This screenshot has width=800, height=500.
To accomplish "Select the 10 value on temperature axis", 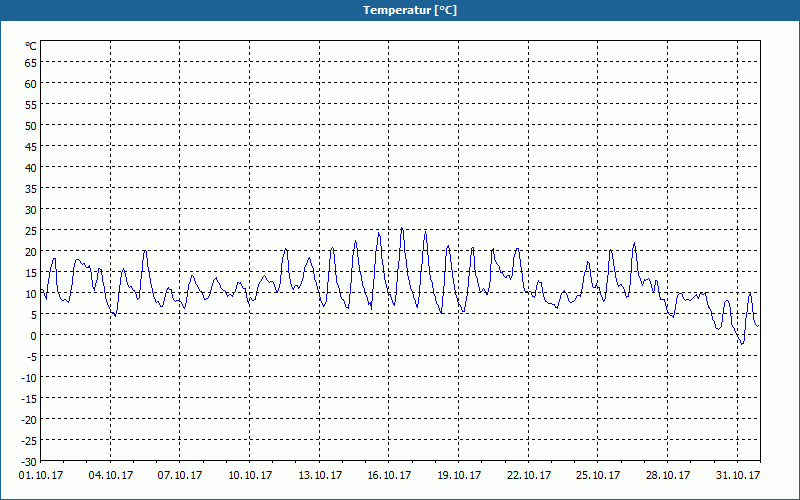I will click(x=31, y=294).
